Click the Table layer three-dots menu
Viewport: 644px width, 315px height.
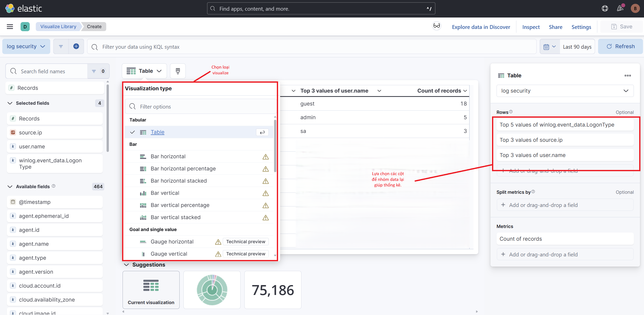click(628, 76)
